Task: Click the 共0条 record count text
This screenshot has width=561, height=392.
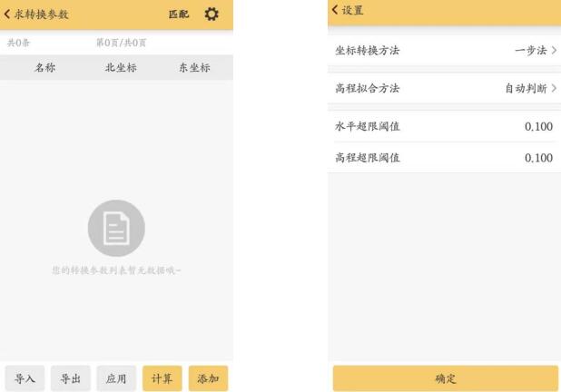Action: click(18, 43)
